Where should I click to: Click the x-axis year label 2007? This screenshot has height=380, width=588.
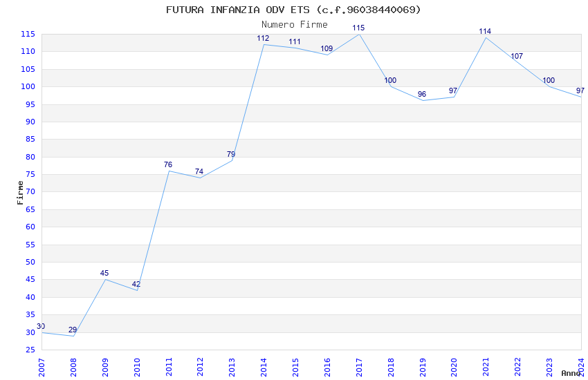(x=42, y=368)
